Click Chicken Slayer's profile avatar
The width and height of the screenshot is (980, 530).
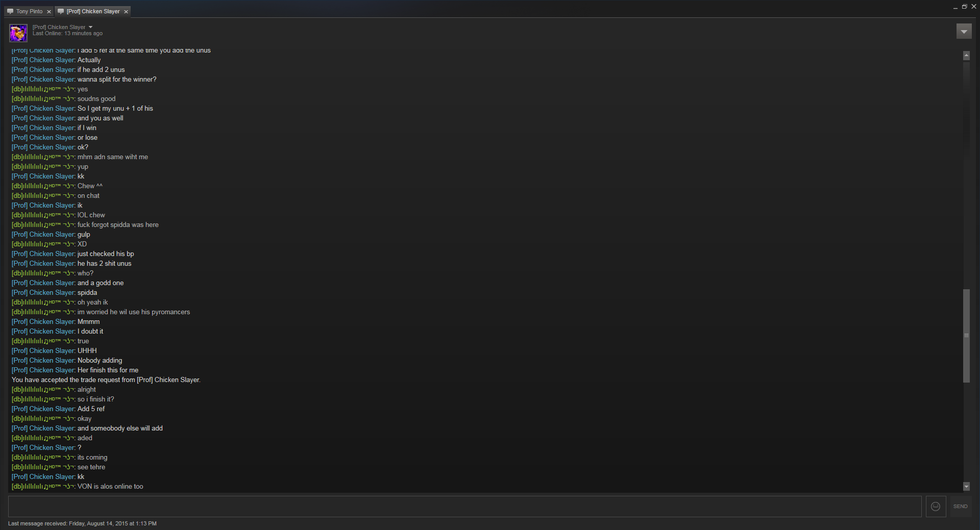coord(18,33)
